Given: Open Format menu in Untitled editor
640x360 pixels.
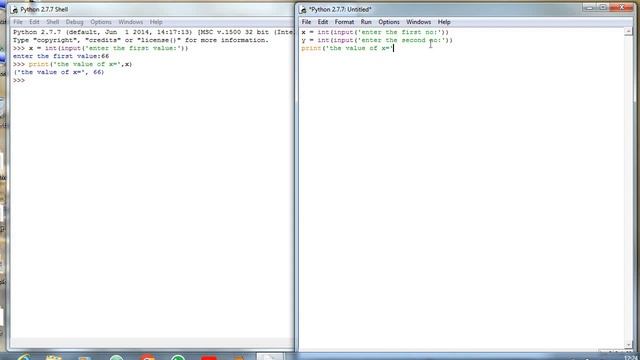Looking at the screenshot, I should point(344,22).
